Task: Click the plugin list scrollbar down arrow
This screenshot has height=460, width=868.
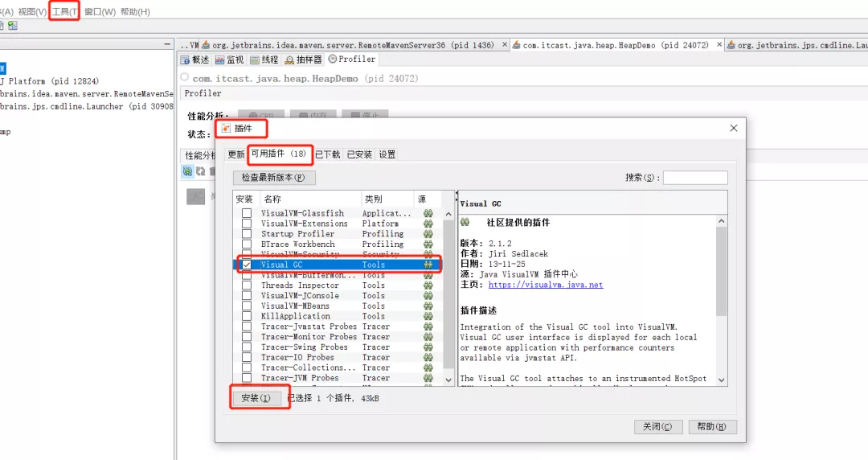Action: (x=448, y=380)
